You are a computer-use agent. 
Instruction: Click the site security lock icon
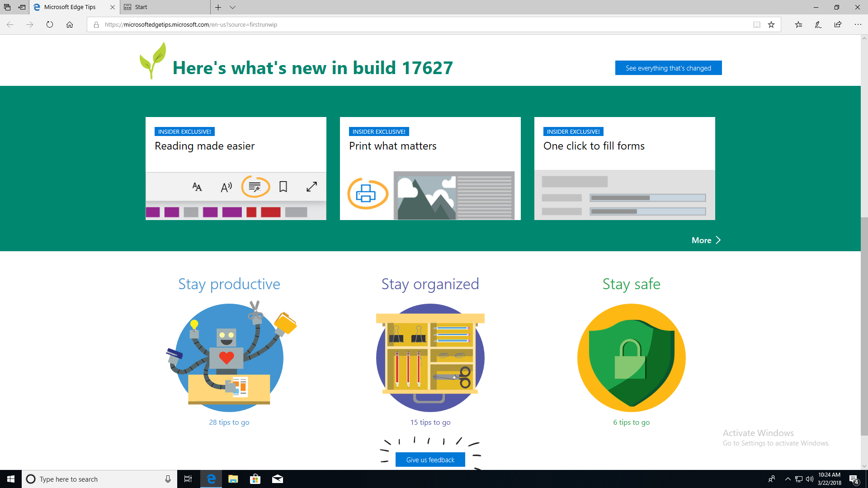pyautogui.click(x=96, y=24)
